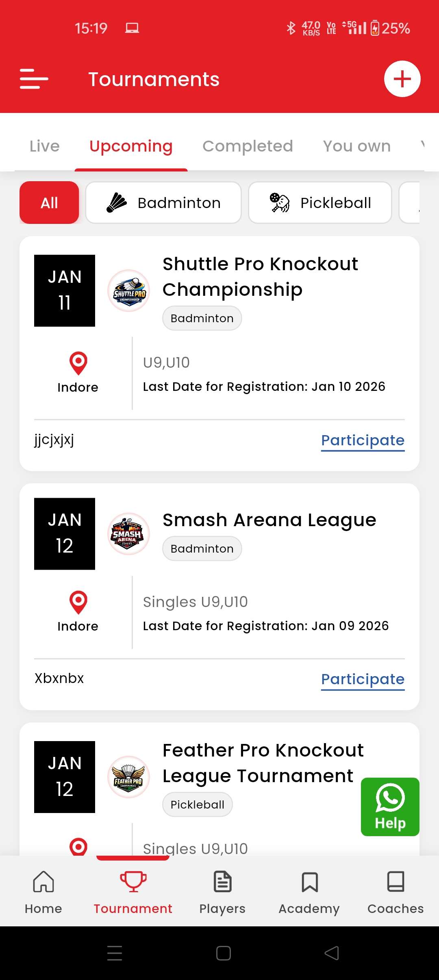Open Shuttle Pro Championship logo thumbnail
Viewport: 439px width, 980px height.
(x=129, y=291)
